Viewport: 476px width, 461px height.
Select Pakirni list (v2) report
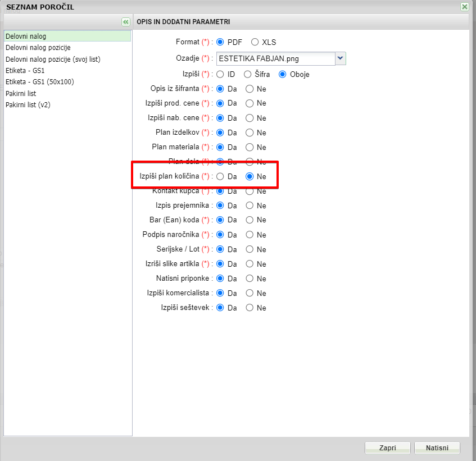[28, 105]
